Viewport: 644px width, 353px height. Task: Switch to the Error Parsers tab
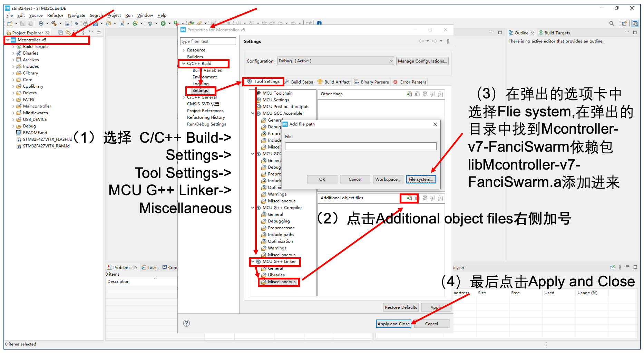[x=410, y=82]
